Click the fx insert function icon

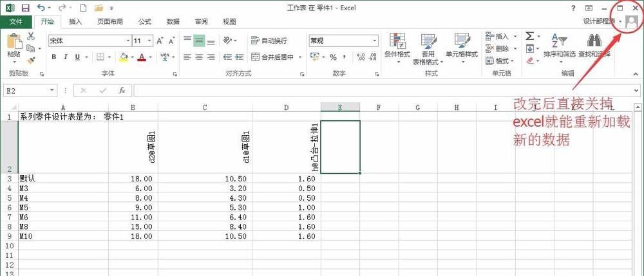(122, 90)
